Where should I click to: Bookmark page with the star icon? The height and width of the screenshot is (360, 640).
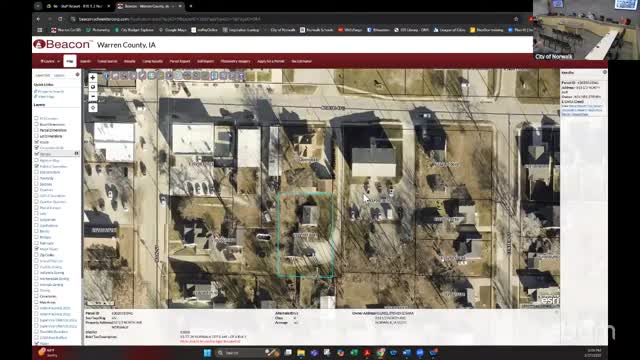[x=516, y=19]
